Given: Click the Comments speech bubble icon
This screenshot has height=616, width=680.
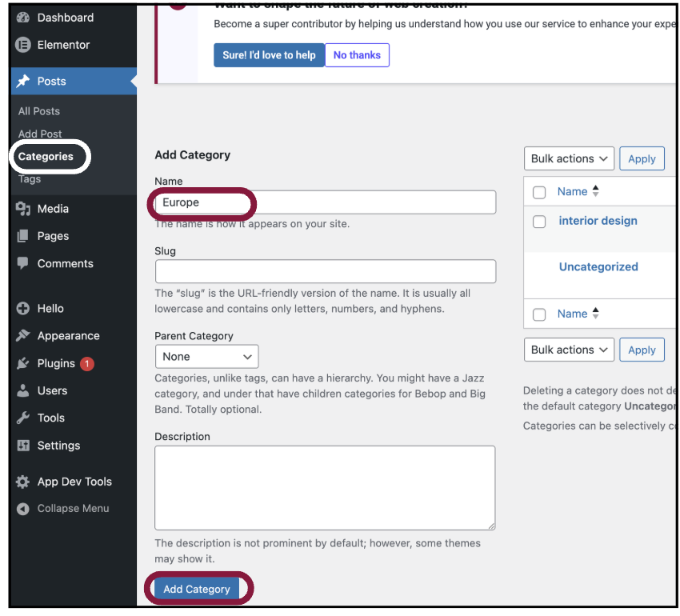Looking at the screenshot, I should pyautogui.click(x=23, y=263).
